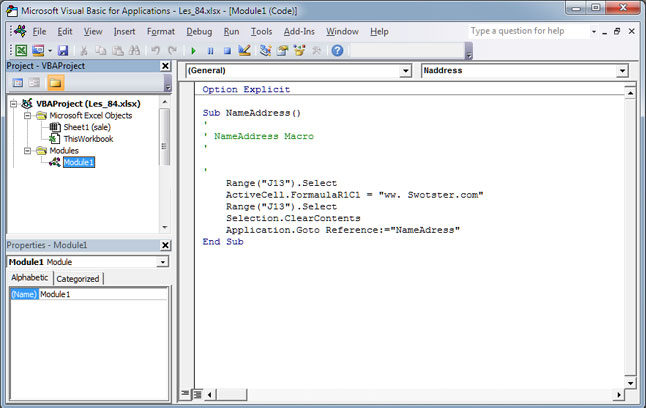Open the Window menu
The image size is (646, 408).
342,32
